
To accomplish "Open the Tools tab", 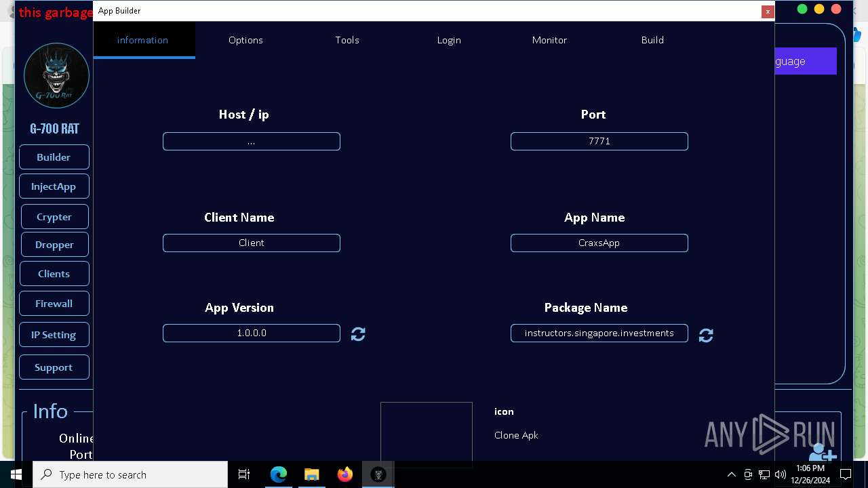I will pos(347,41).
